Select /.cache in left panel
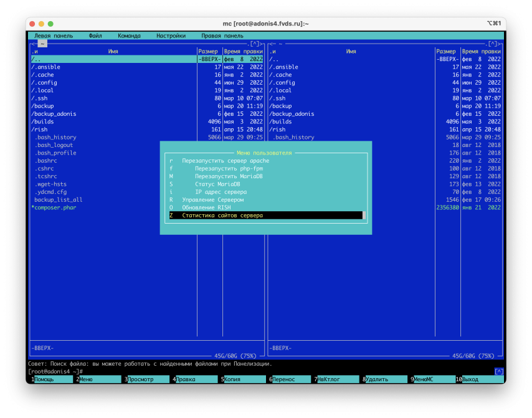 coord(147,75)
